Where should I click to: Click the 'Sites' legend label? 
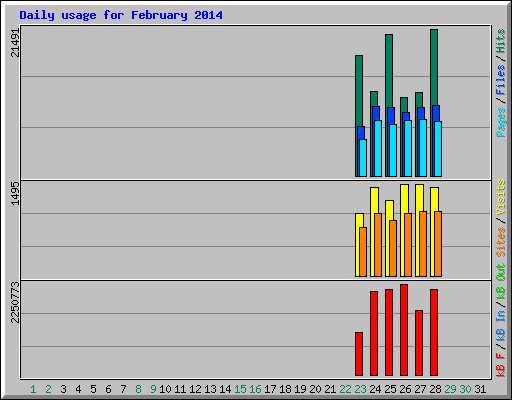point(500,242)
